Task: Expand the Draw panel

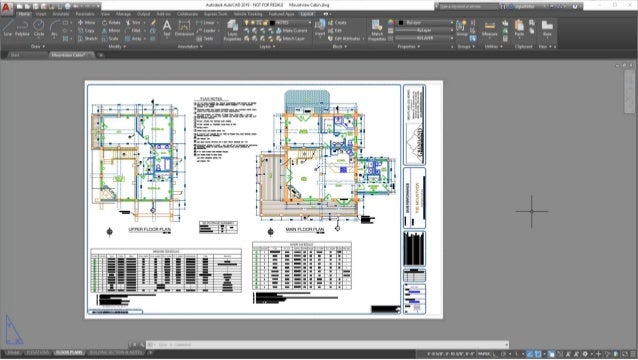Action: tap(38, 46)
